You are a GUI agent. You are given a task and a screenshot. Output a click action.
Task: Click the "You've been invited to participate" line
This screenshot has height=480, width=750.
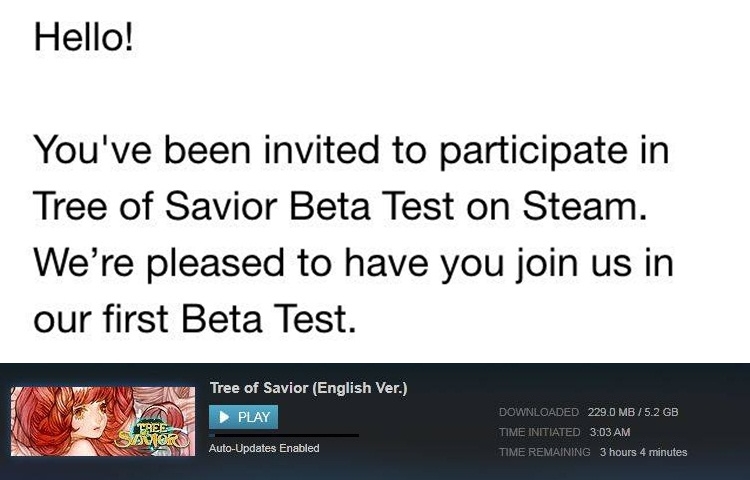click(351, 151)
